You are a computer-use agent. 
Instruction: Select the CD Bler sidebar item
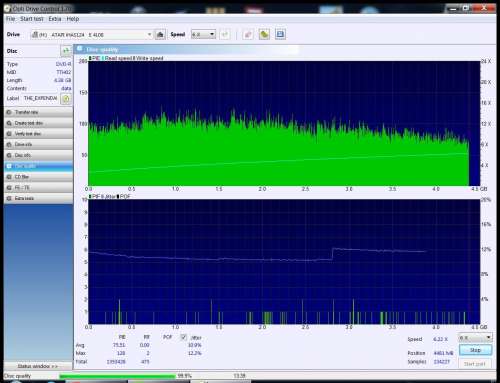(x=39, y=177)
